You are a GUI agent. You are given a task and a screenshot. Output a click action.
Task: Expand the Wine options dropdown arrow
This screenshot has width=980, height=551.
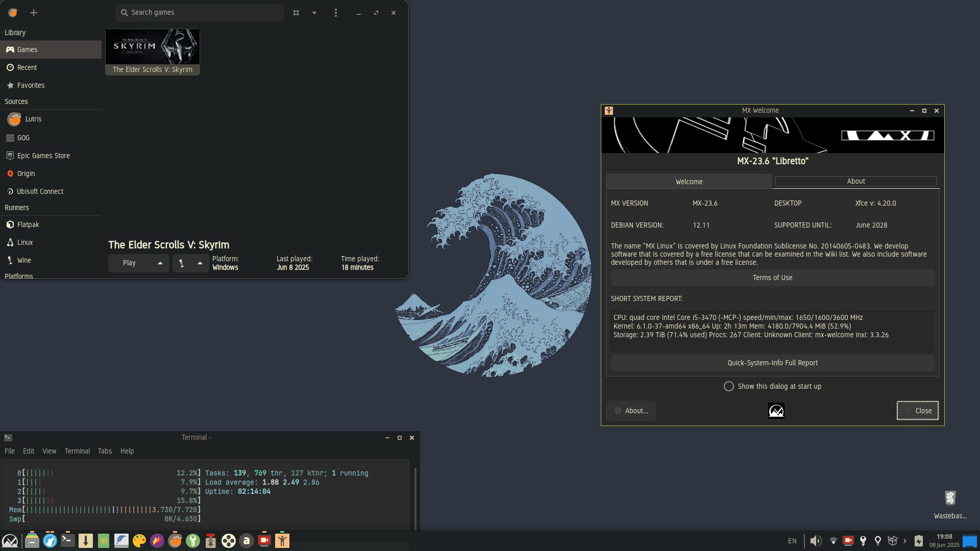[200, 263]
